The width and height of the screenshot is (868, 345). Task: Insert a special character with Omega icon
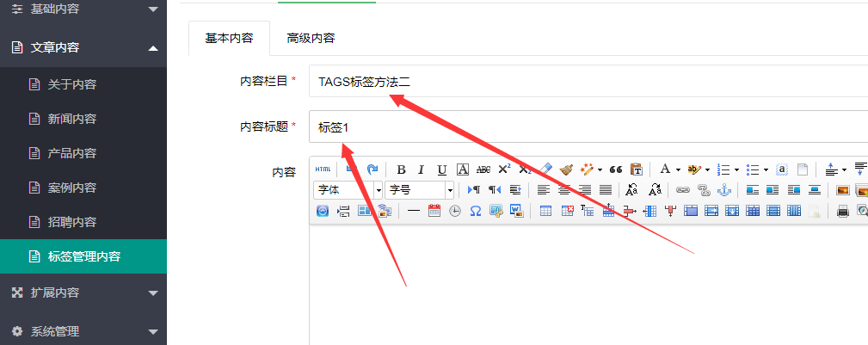[x=475, y=211]
